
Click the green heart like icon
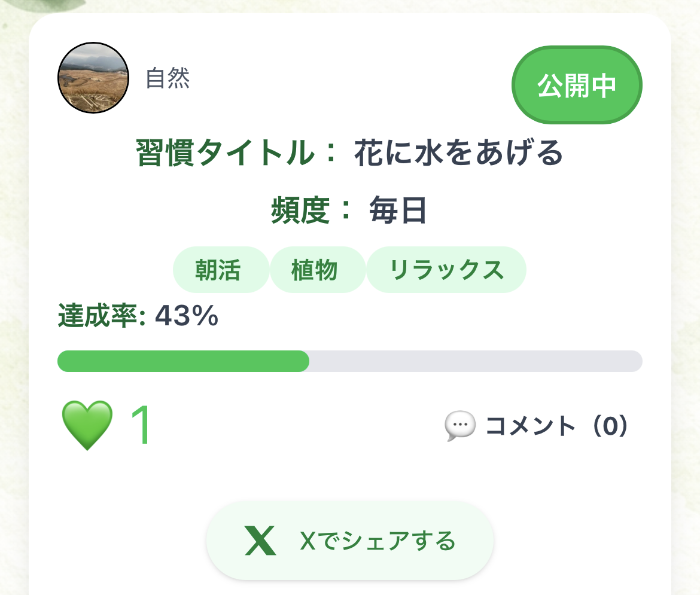(87, 425)
